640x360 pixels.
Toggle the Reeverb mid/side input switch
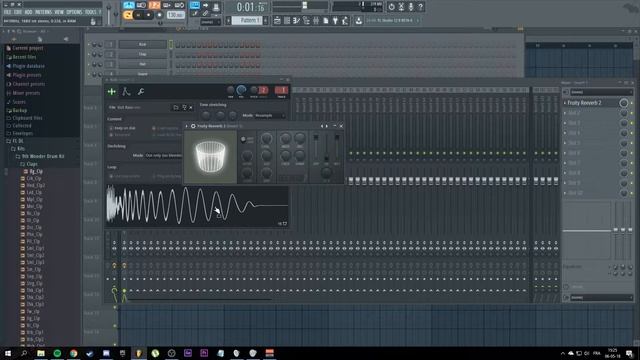[243, 140]
